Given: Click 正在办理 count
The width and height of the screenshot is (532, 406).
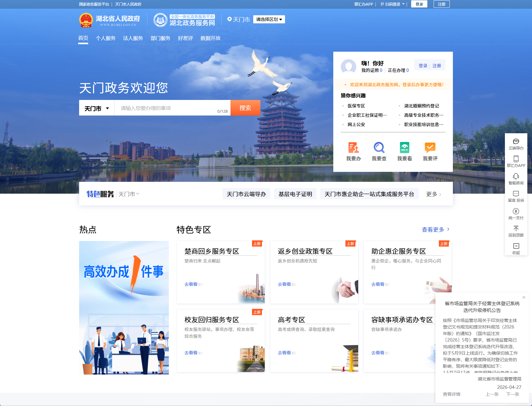Looking at the screenshot, I should click(398, 70).
